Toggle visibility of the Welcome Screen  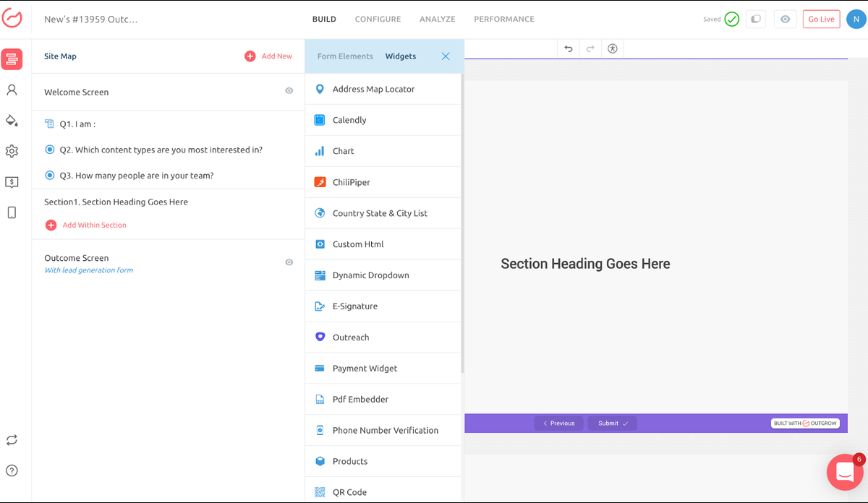[x=289, y=91]
